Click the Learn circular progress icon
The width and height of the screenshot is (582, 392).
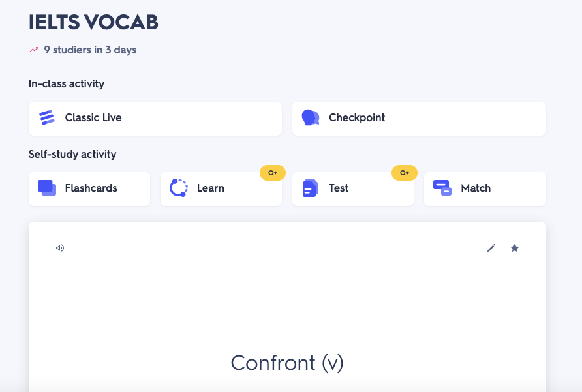click(x=178, y=188)
